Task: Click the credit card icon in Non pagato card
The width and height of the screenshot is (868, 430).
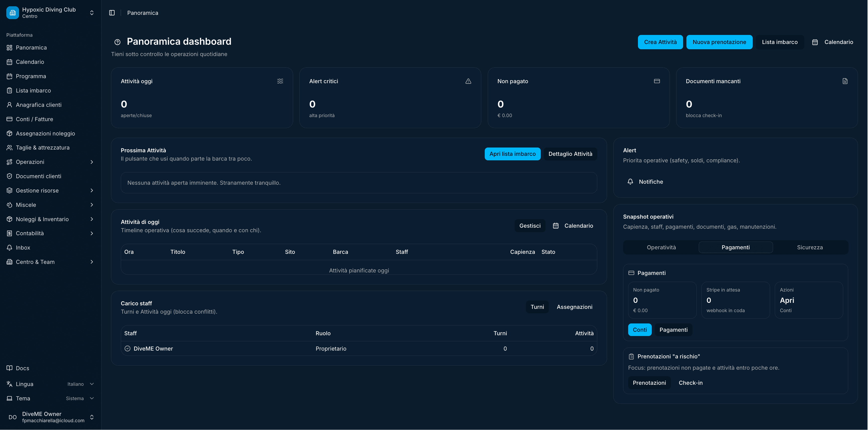Action: (657, 81)
